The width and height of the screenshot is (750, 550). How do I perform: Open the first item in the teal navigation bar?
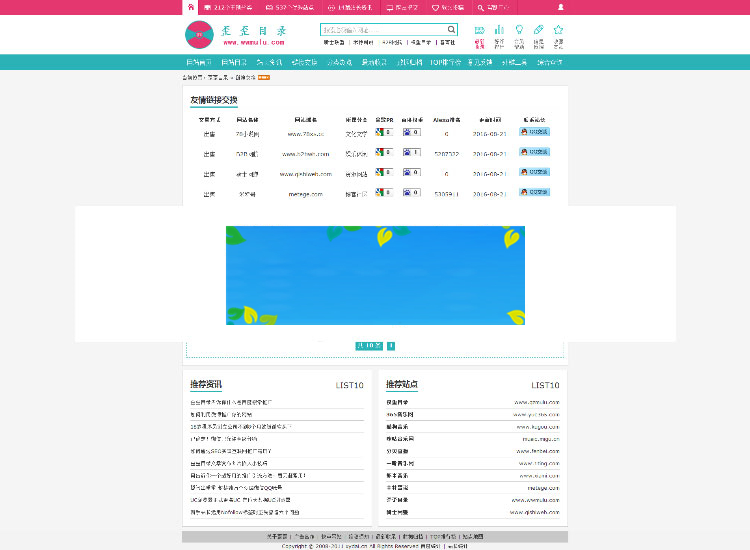pyautogui.click(x=199, y=62)
